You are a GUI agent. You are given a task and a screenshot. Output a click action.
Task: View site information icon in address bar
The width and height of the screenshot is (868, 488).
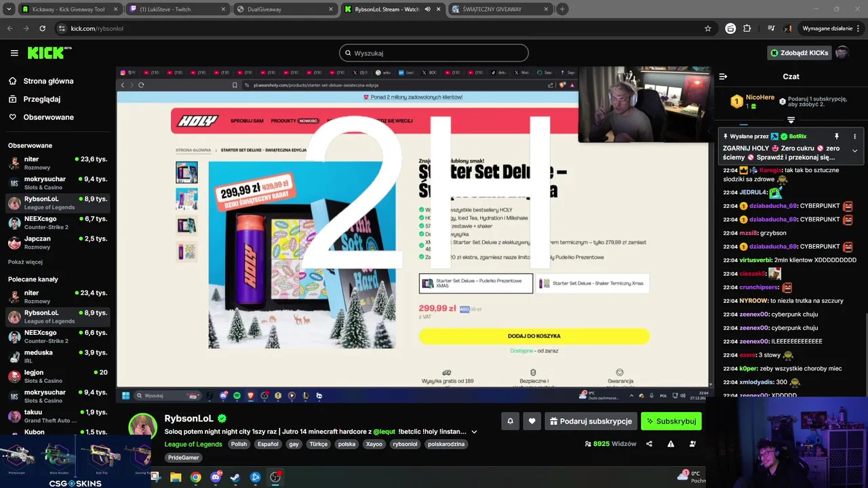click(62, 28)
